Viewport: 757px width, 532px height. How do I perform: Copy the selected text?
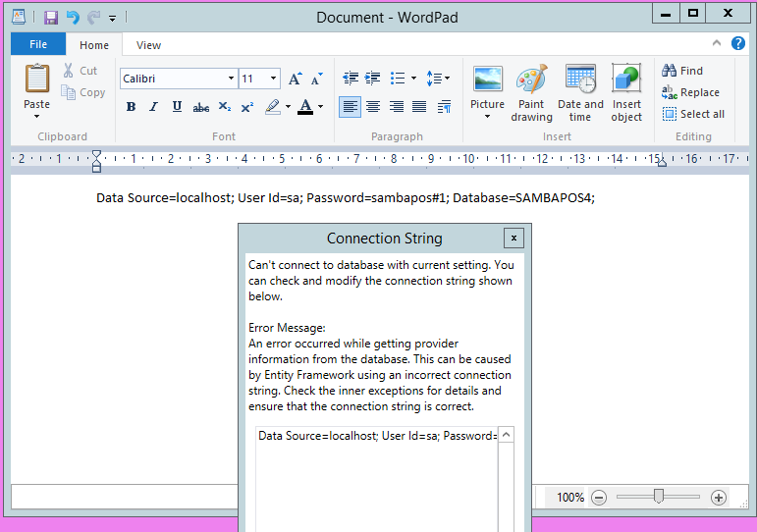click(x=83, y=92)
